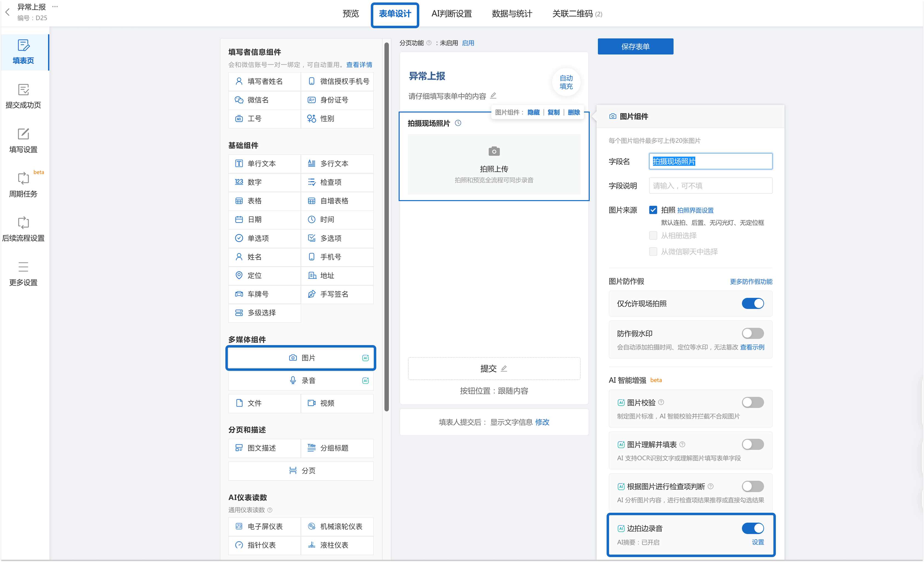Click the clock icon next to 拍摄现场照片

[x=458, y=123]
